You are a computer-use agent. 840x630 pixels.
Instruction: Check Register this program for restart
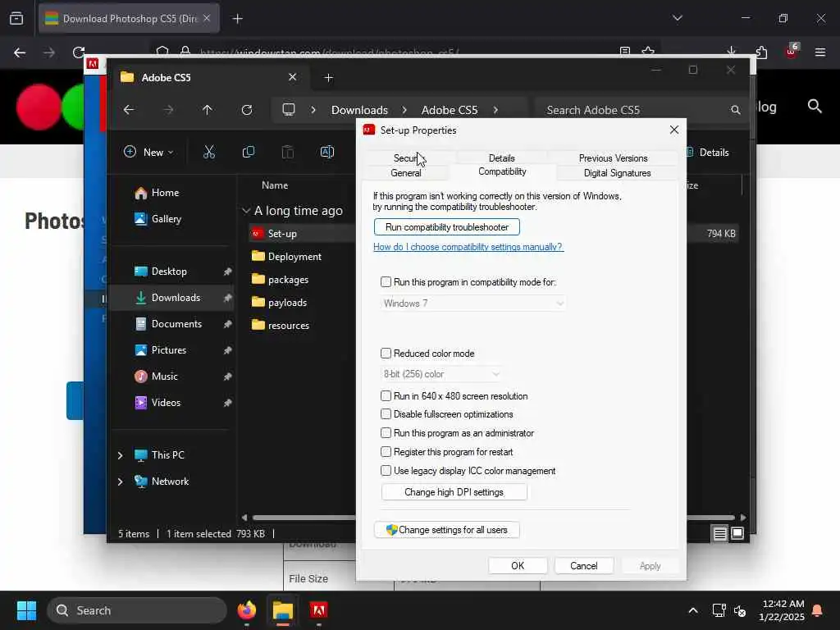point(386,452)
